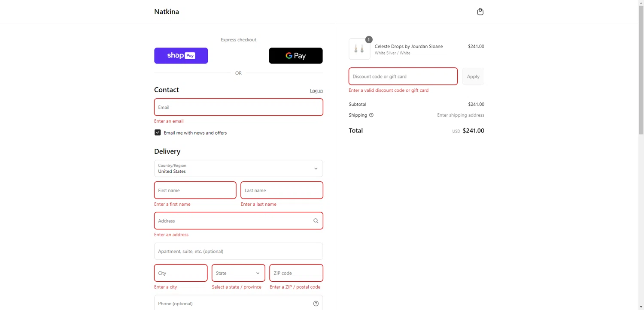Click the 'Enter a first name' error
Screen dimensions: 644x310
172,205
